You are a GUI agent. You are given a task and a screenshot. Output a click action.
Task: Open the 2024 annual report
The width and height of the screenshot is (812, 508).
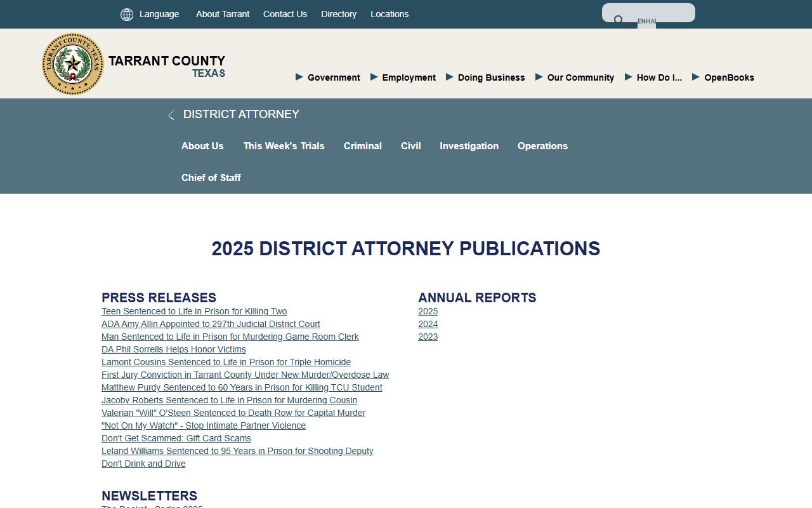428,324
